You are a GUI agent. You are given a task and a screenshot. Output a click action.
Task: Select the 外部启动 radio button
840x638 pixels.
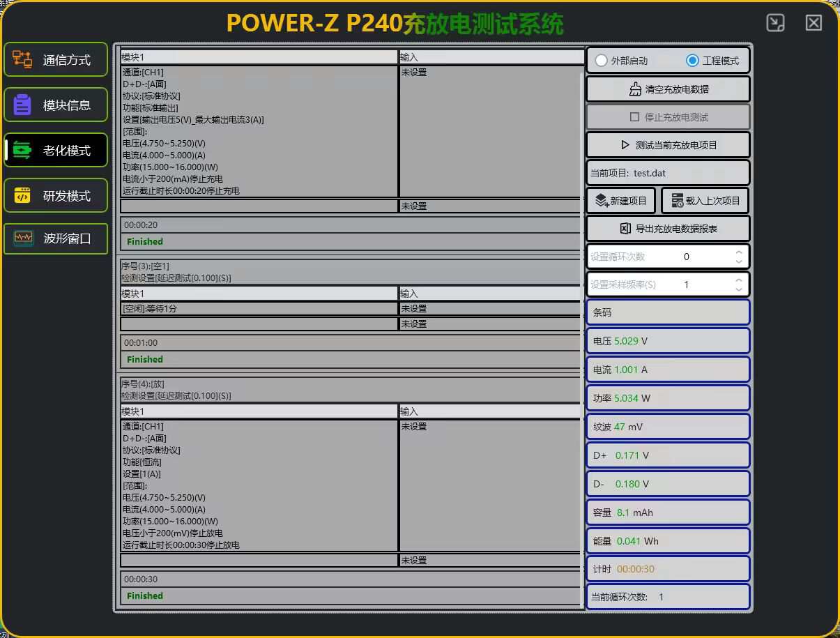point(601,61)
